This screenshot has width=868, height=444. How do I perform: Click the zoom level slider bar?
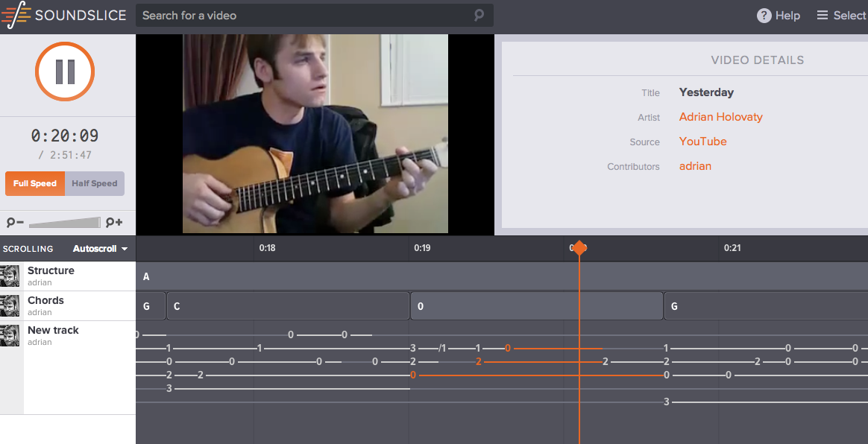click(x=66, y=223)
